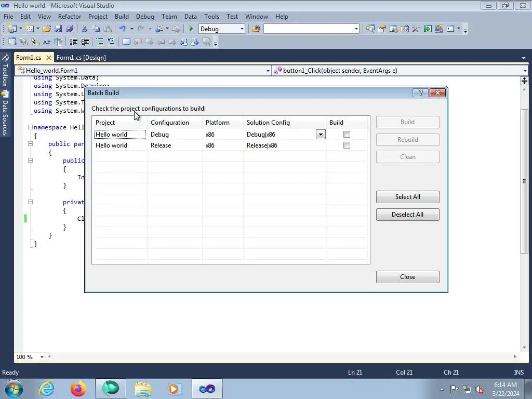Open the Data Sources side tab
This screenshot has width=532, height=399.
[x=5, y=113]
